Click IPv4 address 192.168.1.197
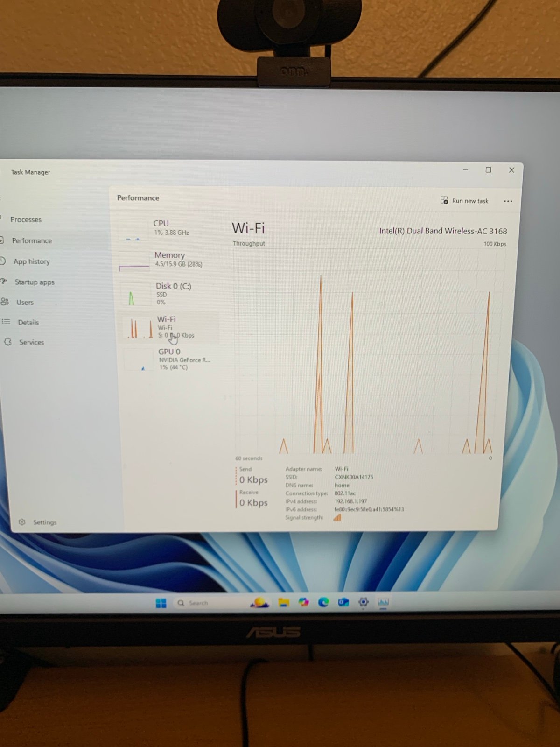 tap(350, 501)
